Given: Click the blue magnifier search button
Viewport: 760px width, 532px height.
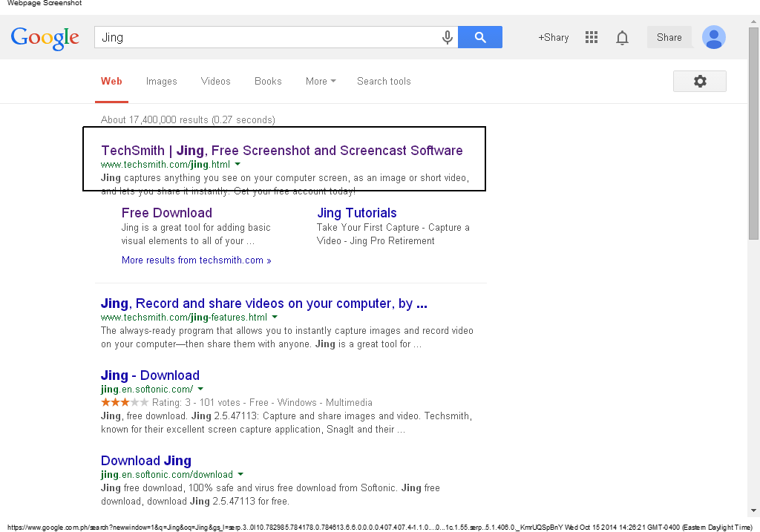Looking at the screenshot, I should tap(480, 37).
